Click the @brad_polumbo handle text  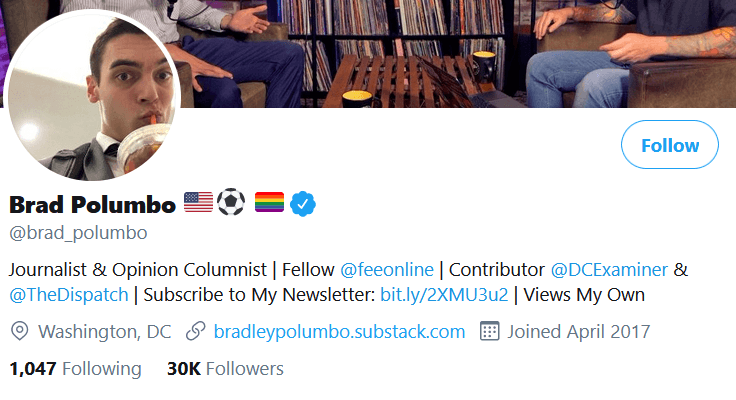(x=78, y=233)
